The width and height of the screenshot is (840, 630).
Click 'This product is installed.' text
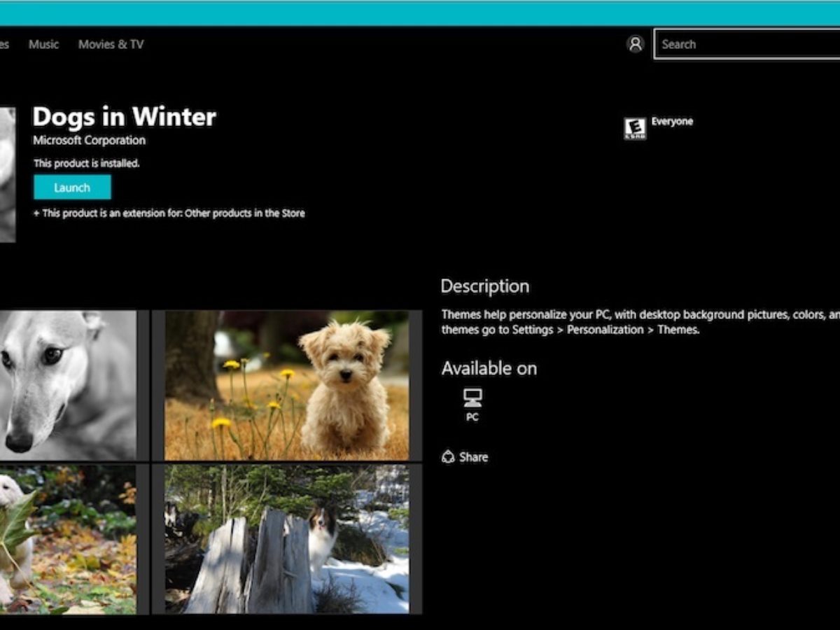[x=87, y=163]
